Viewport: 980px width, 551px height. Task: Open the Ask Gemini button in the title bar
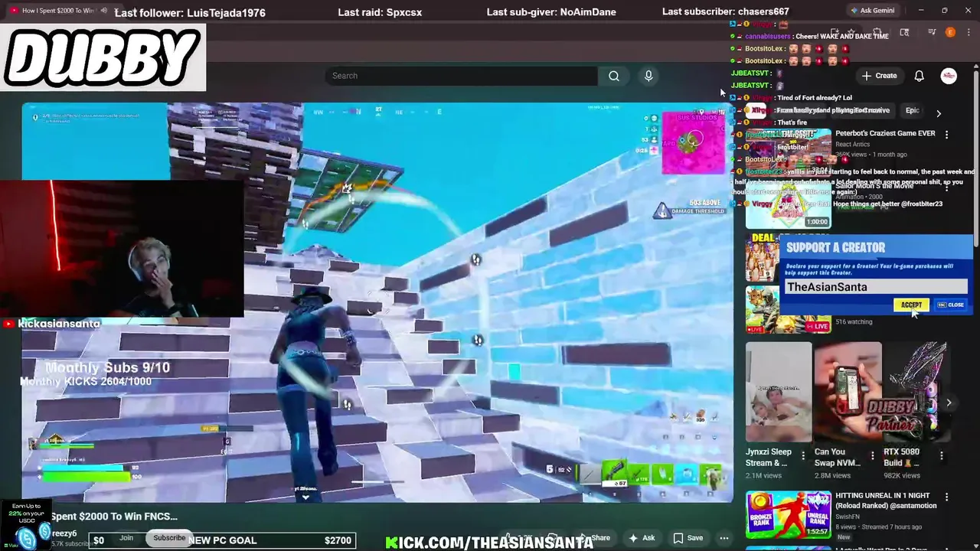[877, 11]
